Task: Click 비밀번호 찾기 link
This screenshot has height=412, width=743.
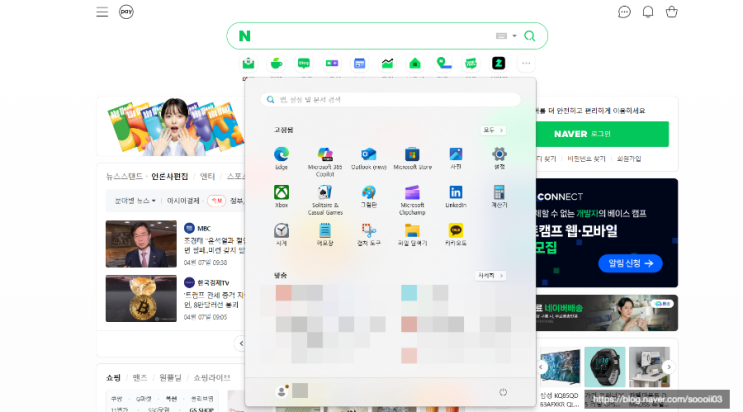Action: point(586,159)
